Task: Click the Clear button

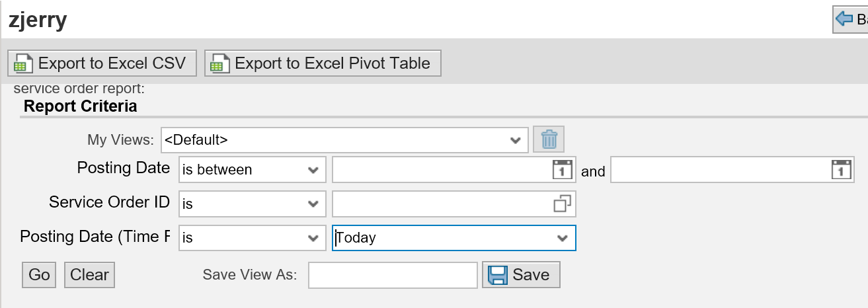Action: click(89, 275)
